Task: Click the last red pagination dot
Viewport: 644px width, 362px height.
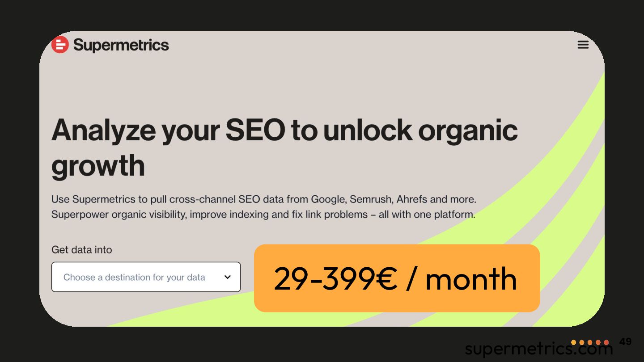Action: (606, 342)
